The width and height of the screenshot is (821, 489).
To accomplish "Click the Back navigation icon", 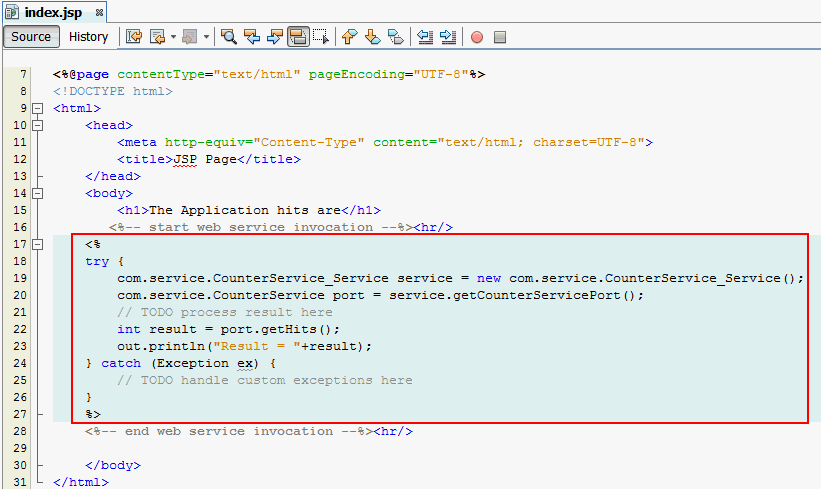I will pos(157,37).
